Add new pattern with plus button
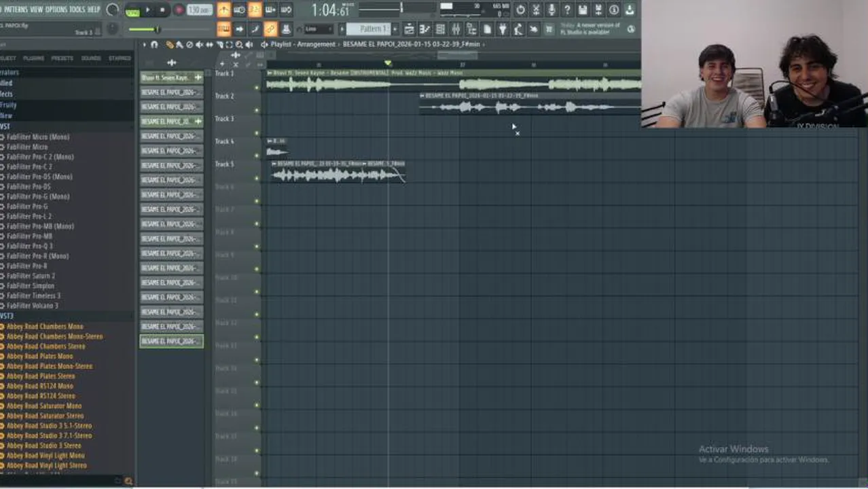The image size is (868, 489). [395, 29]
